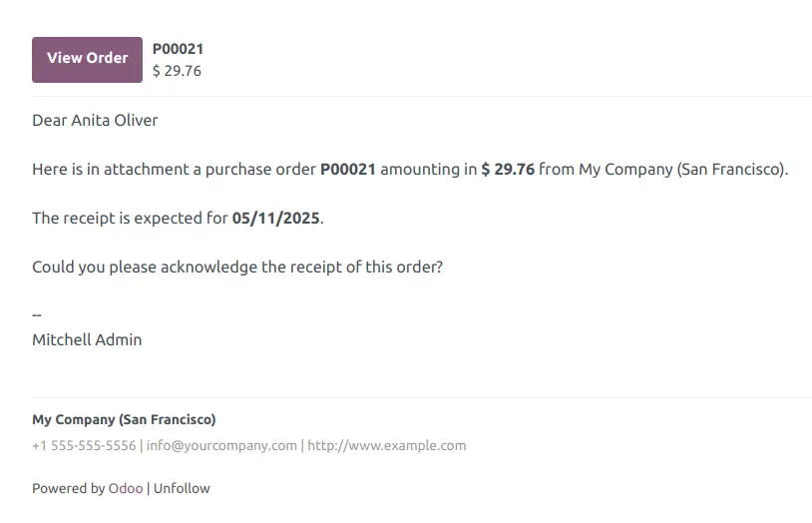Select the P00021 reference beside View Order
The height and width of the screenshot is (523, 812).
point(179,49)
